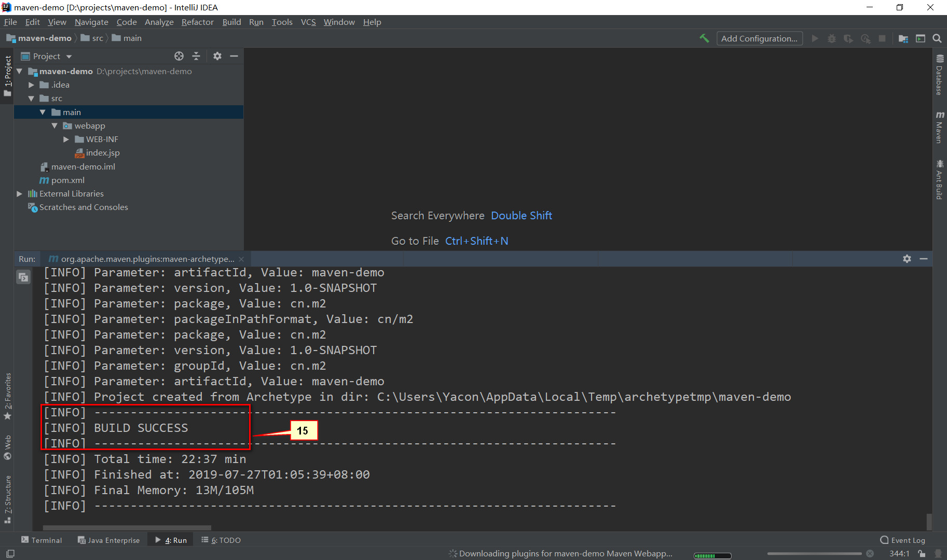
Task: Click the horizontal scrollbar in Run console
Action: tap(127, 528)
